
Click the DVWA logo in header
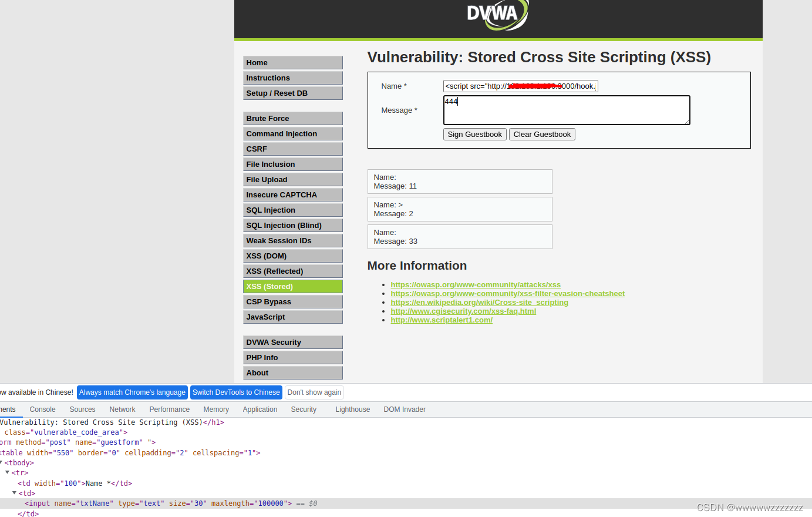pyautogui.click(x=498, y=14)
